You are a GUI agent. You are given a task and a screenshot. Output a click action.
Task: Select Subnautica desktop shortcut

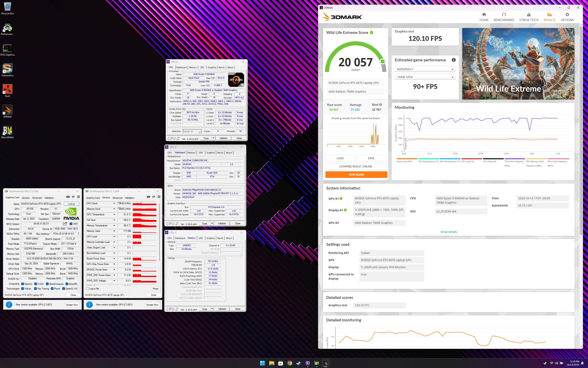tap(8, 71)
